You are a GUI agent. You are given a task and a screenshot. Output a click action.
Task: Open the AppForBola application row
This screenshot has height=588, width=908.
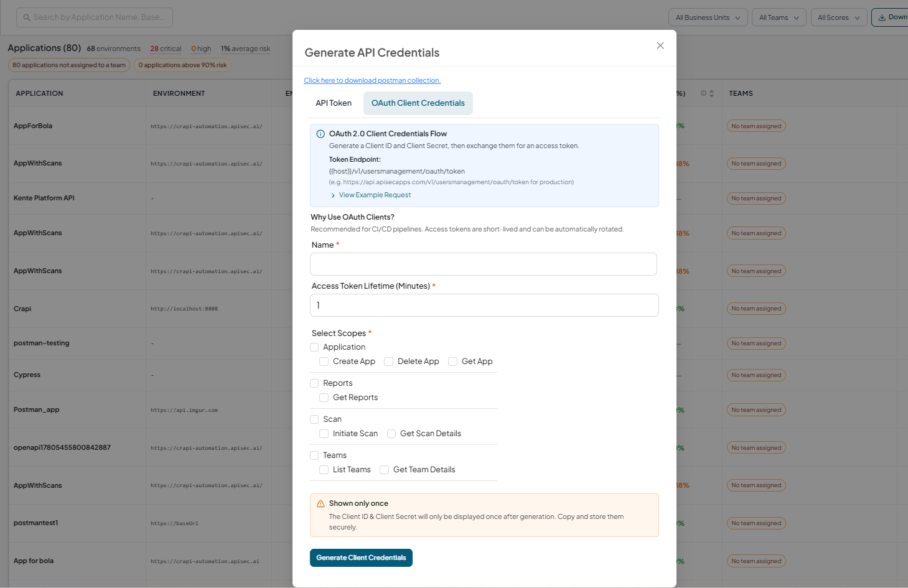coord(33,126)
